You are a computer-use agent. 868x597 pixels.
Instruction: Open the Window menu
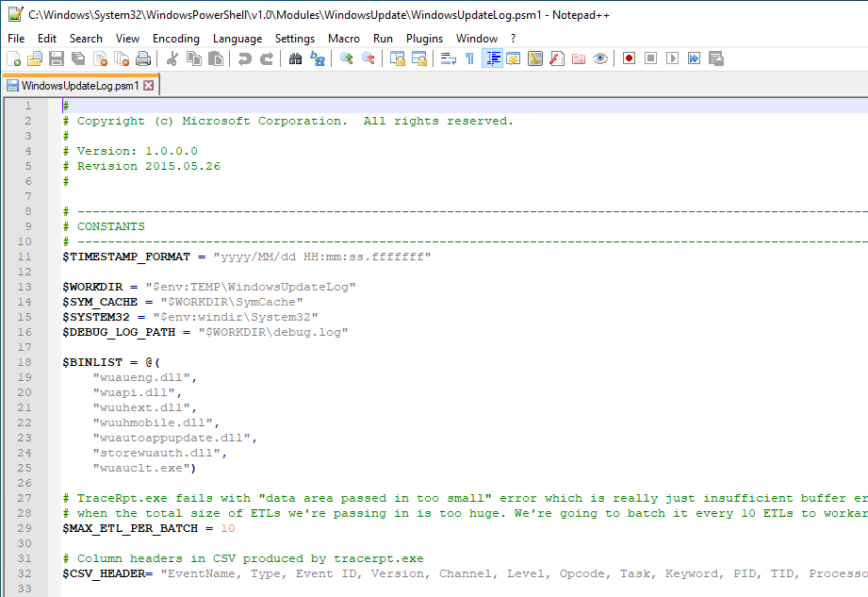click(x=477, y=39)
